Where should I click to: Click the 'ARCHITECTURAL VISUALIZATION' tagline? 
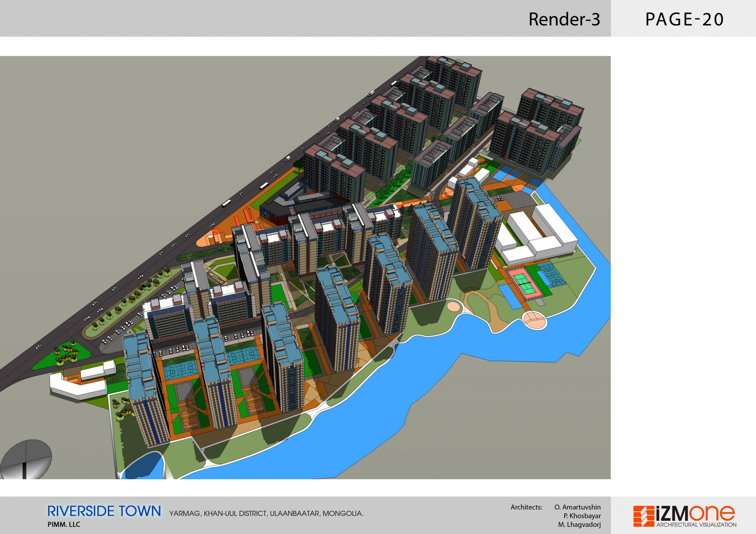[x=696, y=525]
